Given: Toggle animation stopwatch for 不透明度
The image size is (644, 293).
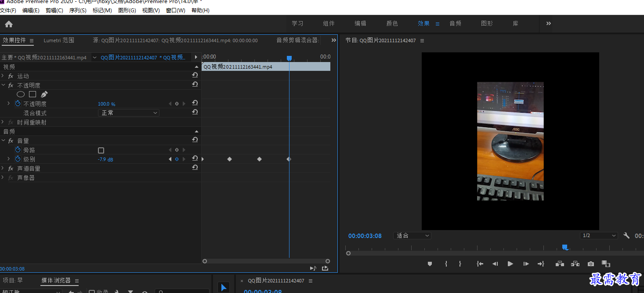Looking at the screenshot, I should (18, 103).
